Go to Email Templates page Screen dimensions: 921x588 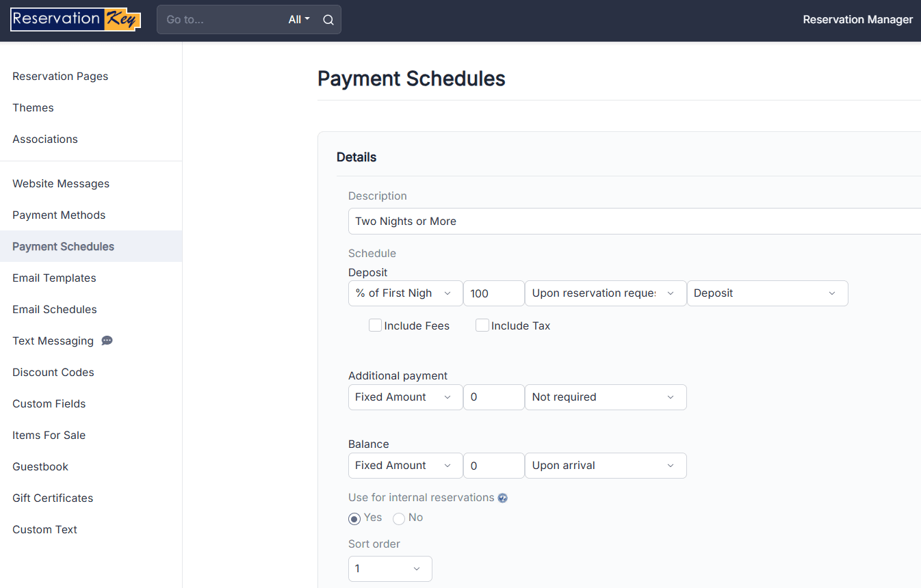(x=54, y=278)
